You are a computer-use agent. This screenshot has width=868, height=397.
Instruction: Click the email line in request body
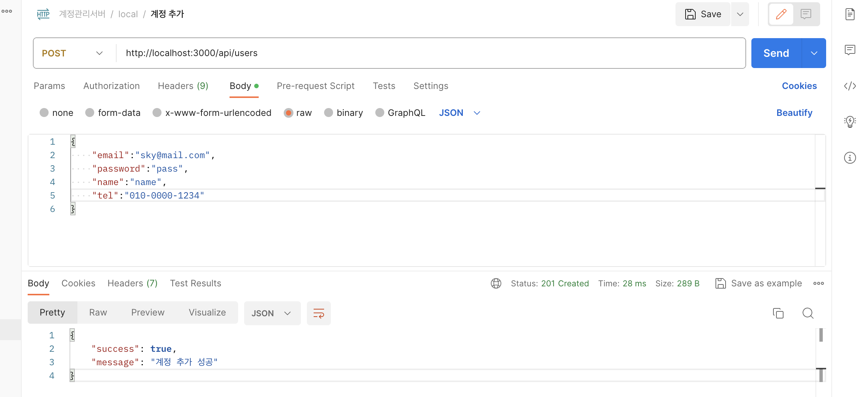pyautogui.click(x=154, y=155)
